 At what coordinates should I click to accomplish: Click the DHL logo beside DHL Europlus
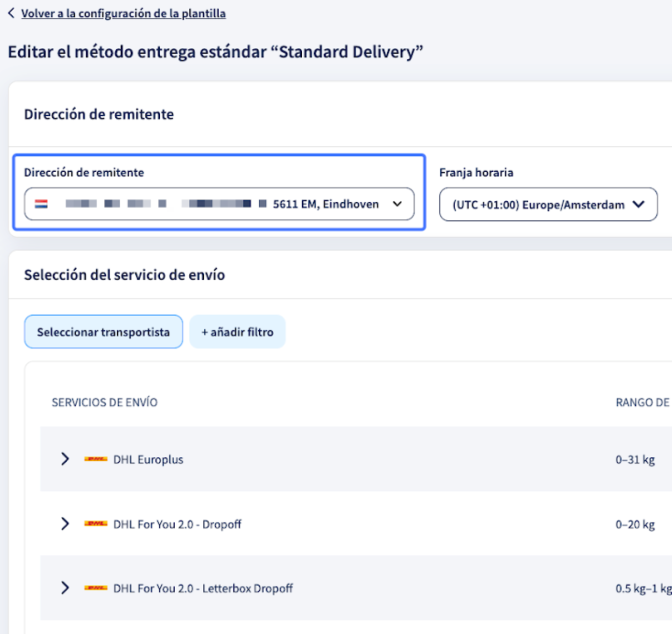click(96, 459)
